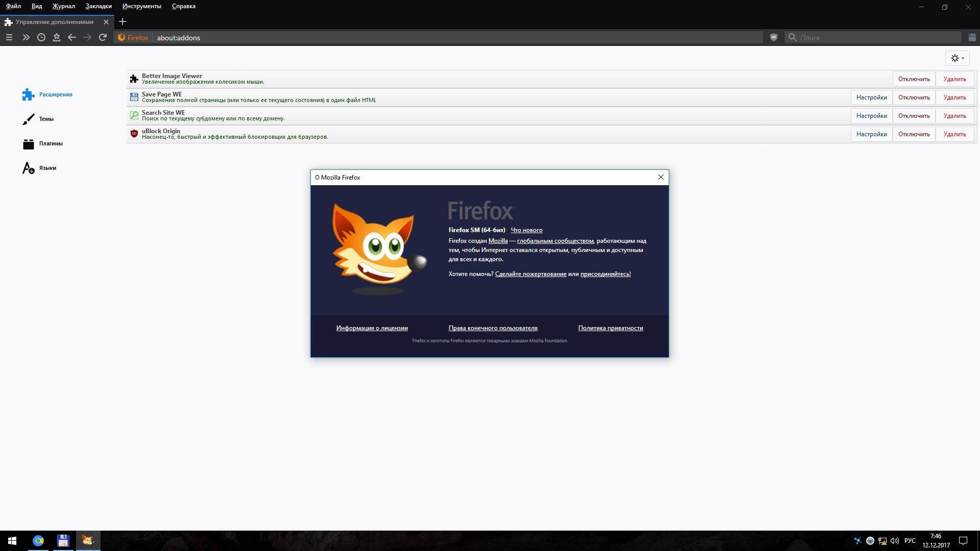Select the Темы category
The height and width of the screenshot is (551, 980).
(x=39, y=119)
